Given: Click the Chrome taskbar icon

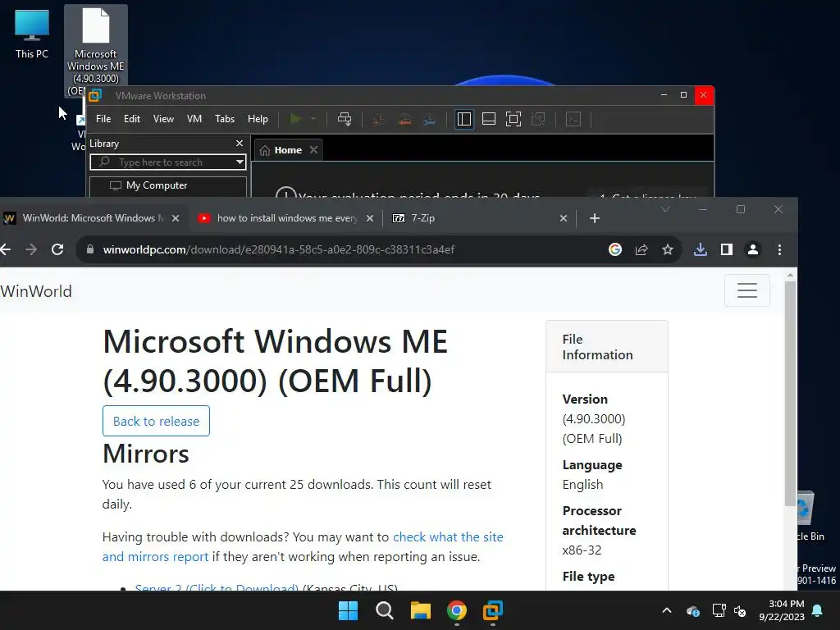Looking at the screenshot, I should [x=456, y=610].
